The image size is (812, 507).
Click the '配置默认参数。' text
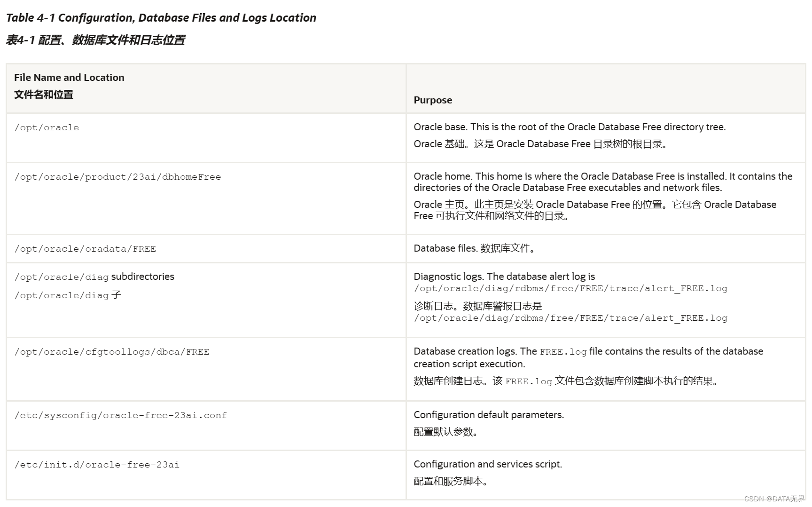click(x=445, y=432)
